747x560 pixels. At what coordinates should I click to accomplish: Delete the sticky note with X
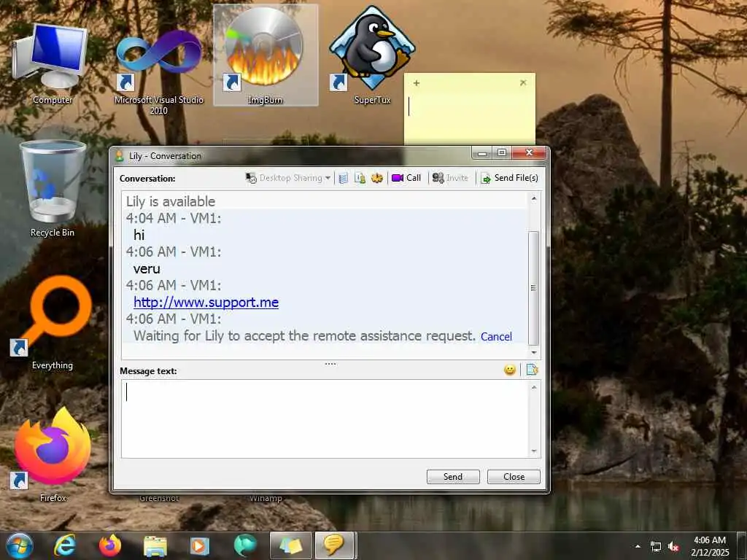pos(523,83)
